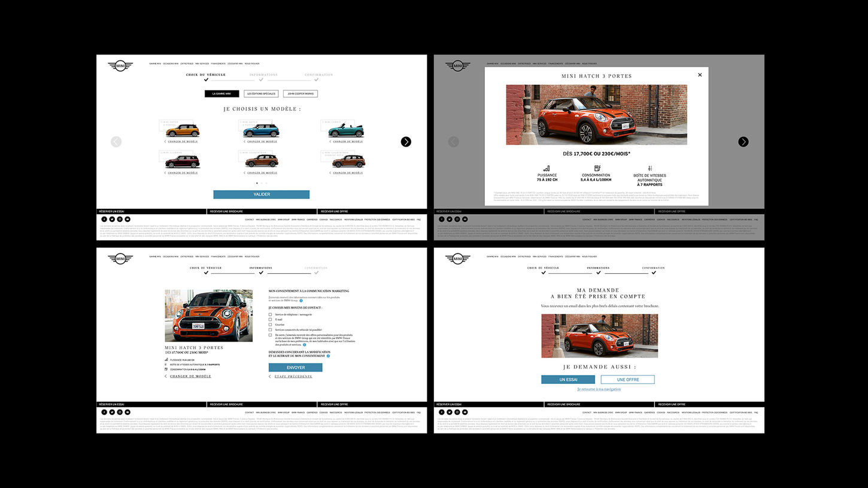The width and height of the screenshot is (868, 488).
Task: Select the blue MINI Hatch in the model grid
Action: click(261, 130)
